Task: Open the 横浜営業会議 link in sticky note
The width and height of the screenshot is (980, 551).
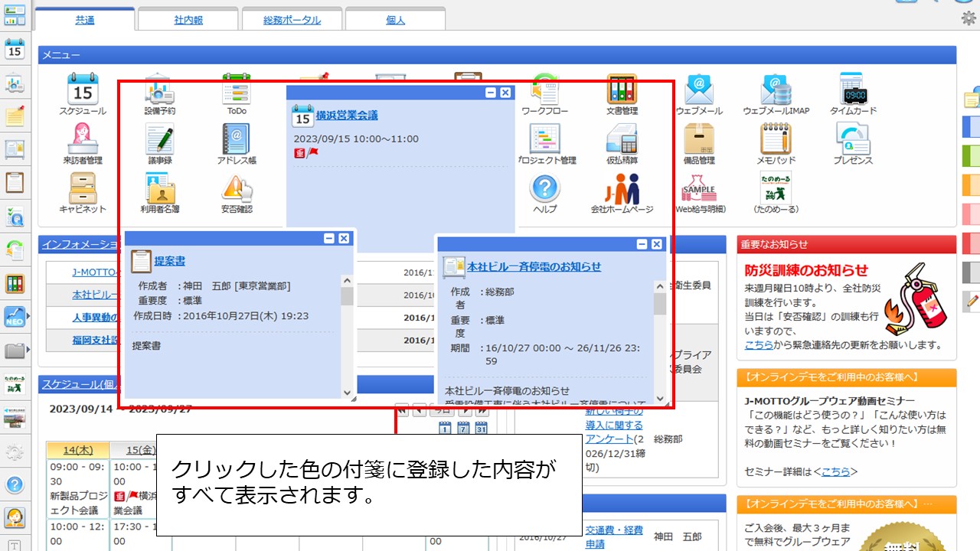Action: 347,116
